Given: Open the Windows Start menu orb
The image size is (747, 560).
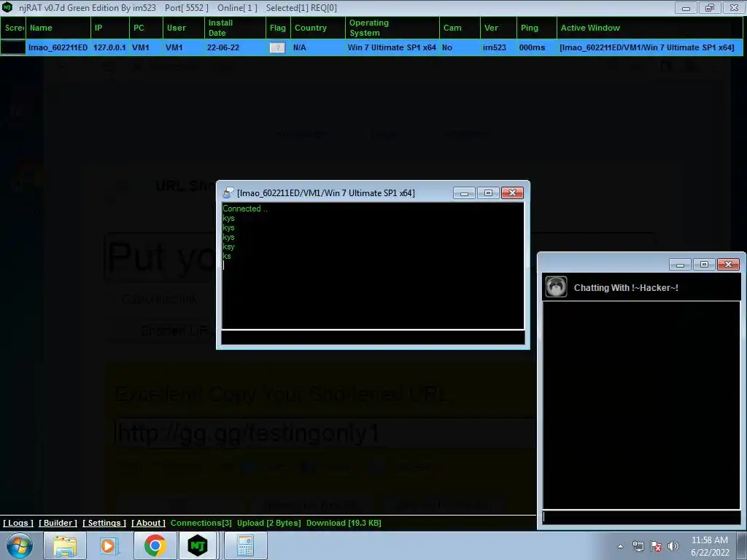Looking at the screenshot, I should pos(19,545).
